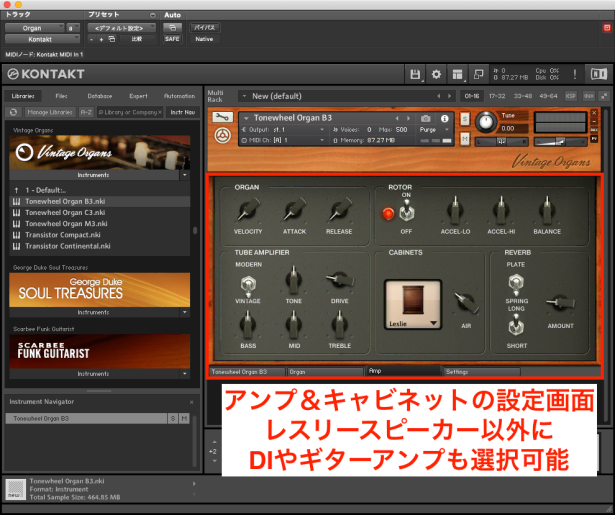615x515 pixels.
Task: Toggle M button in Instrument Navigator
Action: click(x=184, y=419)
